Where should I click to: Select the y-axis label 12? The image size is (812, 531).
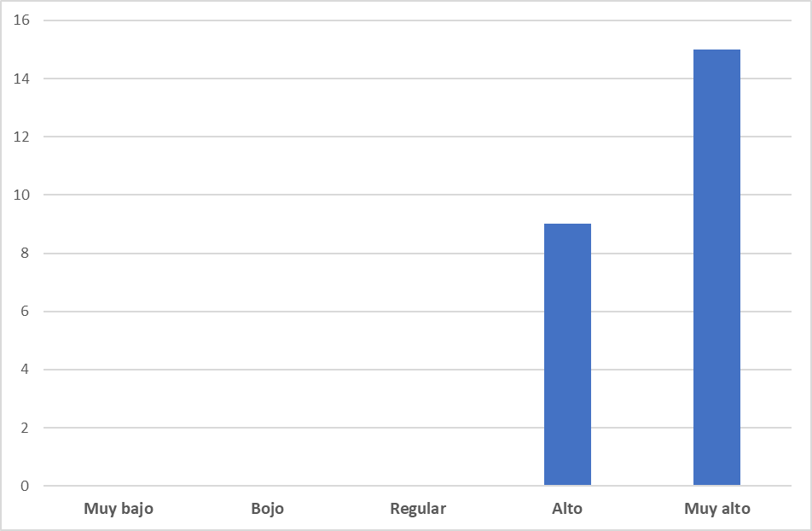pos(22,137)
